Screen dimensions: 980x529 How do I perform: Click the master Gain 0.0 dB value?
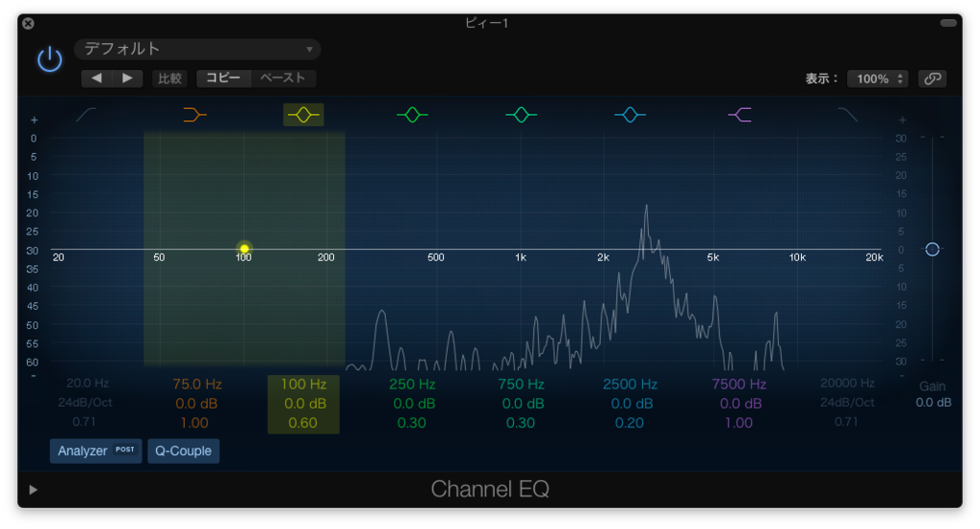click(x=933, y=403)
